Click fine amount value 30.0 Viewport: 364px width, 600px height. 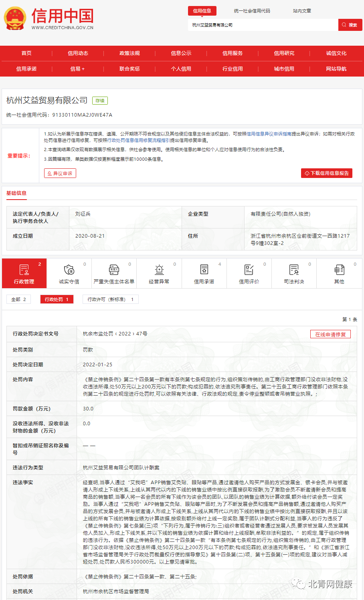[88, 409]
